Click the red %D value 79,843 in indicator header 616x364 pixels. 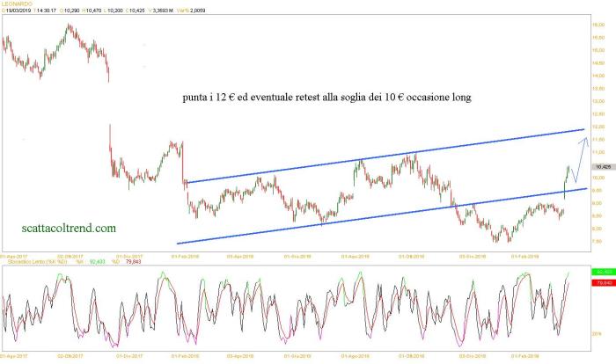pos(133,261)
